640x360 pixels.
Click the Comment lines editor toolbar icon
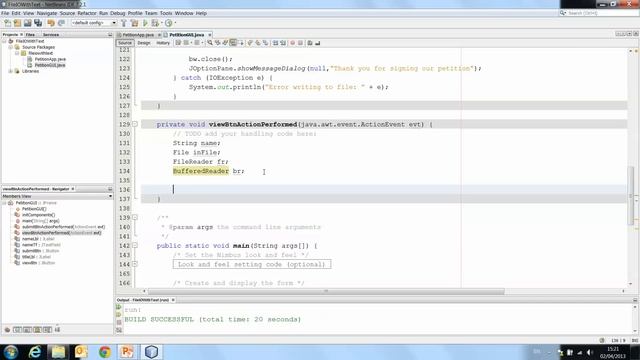pyautogui.click(x=310, y=43)
